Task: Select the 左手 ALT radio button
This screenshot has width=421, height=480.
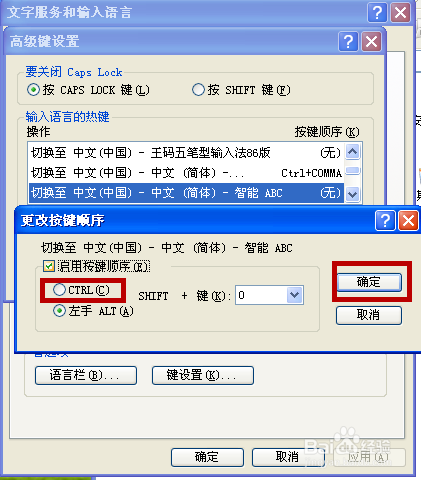Action: (59, 311)
